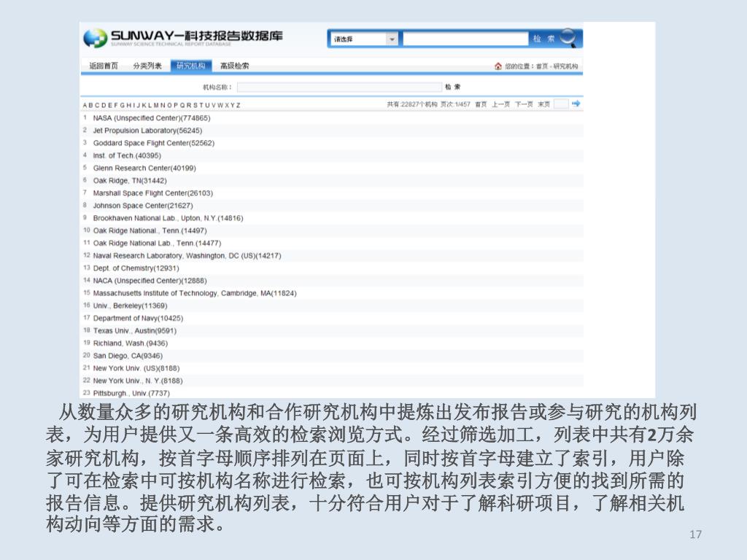The width and height of the screenshot is (747, 560).
Task: Click the SUNWAY globe logo
Action: [96, 38]
